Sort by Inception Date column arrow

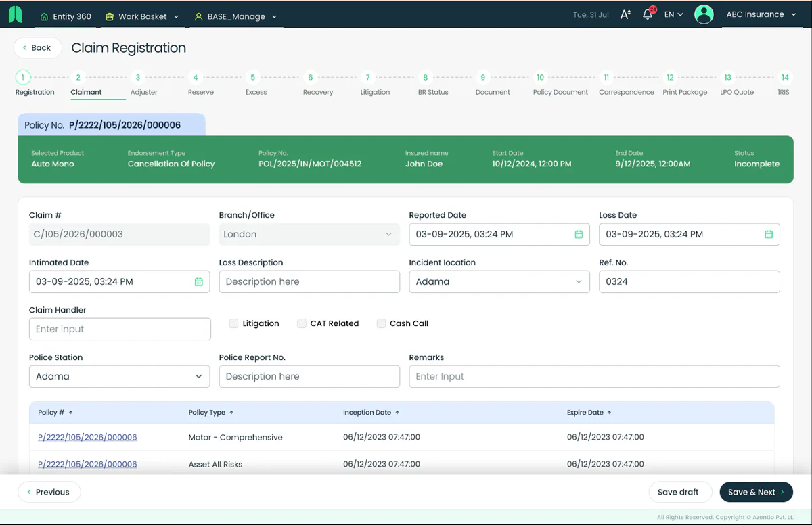pos(397,413)
